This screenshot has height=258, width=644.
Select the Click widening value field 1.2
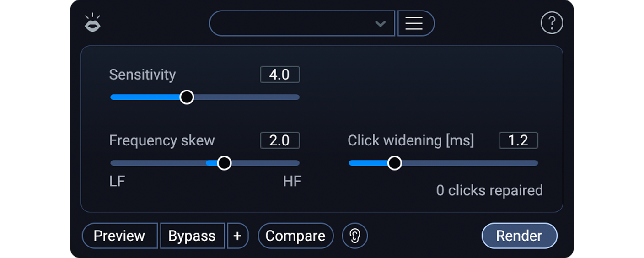coord(518,140)
